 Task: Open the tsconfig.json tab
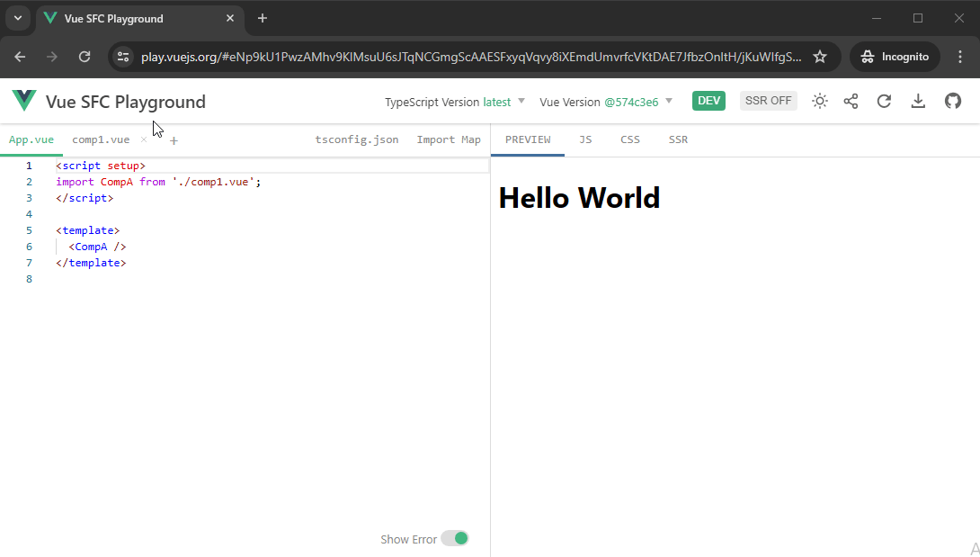tap(357, 139)
